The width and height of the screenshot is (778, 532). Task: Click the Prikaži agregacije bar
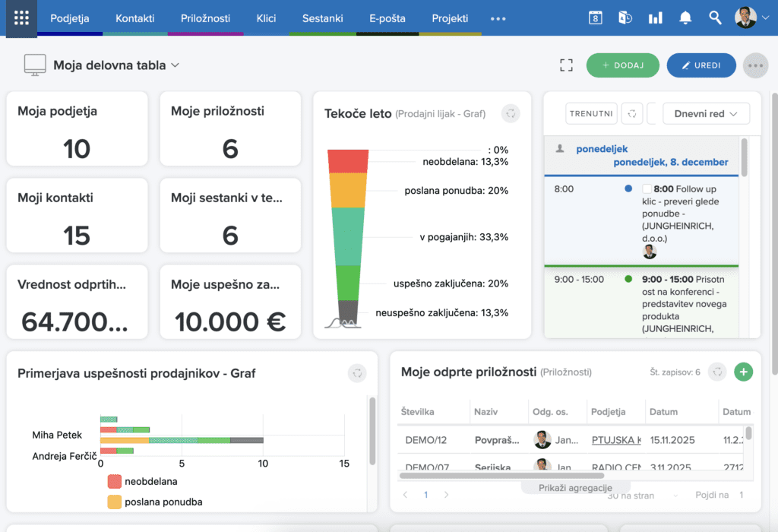[575, 487]
